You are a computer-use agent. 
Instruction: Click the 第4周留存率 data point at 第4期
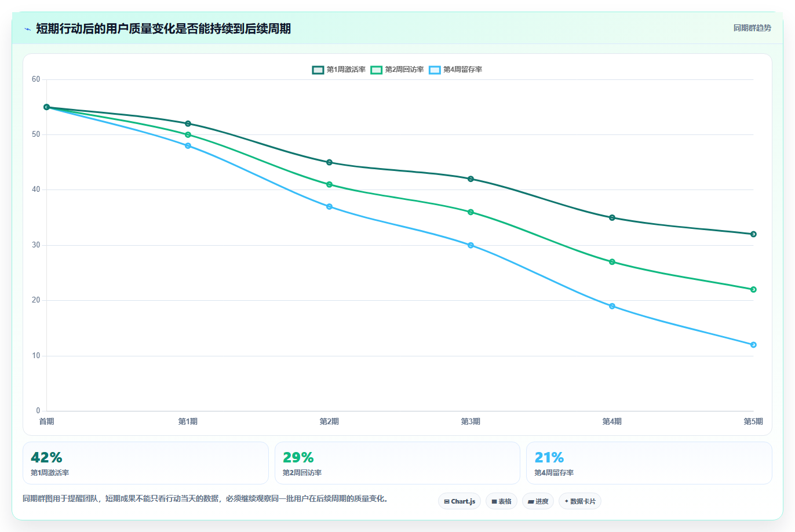click(x=612, y=306)
